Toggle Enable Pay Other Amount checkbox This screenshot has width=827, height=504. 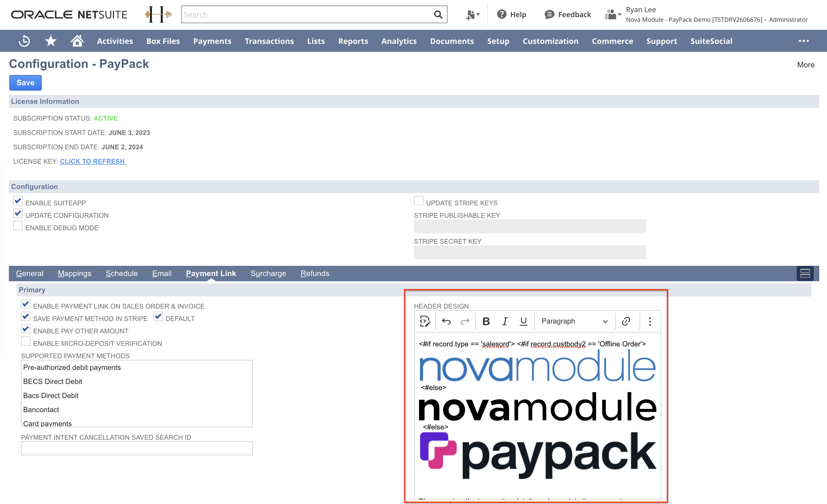[x=25, y=329]
